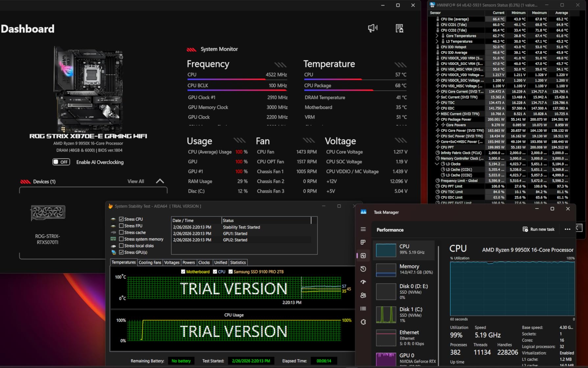The width and height of the screenshot is (588, 368).
Task: Click the CPU % Utilization graph in Task Manager
Action: point(512,289)
